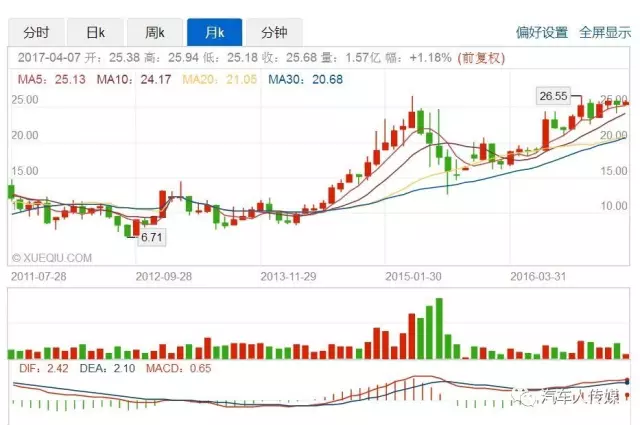The height and width of the screenshot is (425, 640).
Task: Click the MA20: 21.05 indicator text
Action: (220, 79)
